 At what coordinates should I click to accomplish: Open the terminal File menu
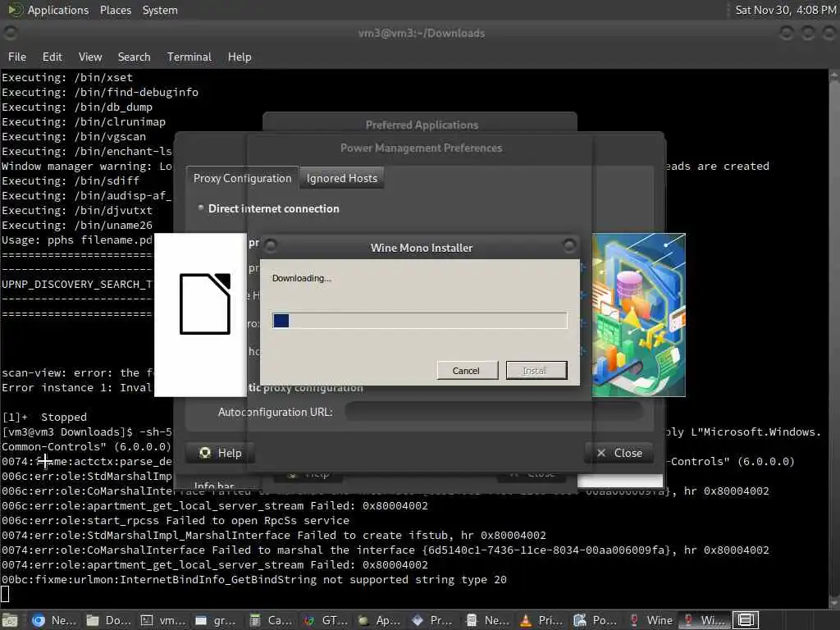click(17, 57)
